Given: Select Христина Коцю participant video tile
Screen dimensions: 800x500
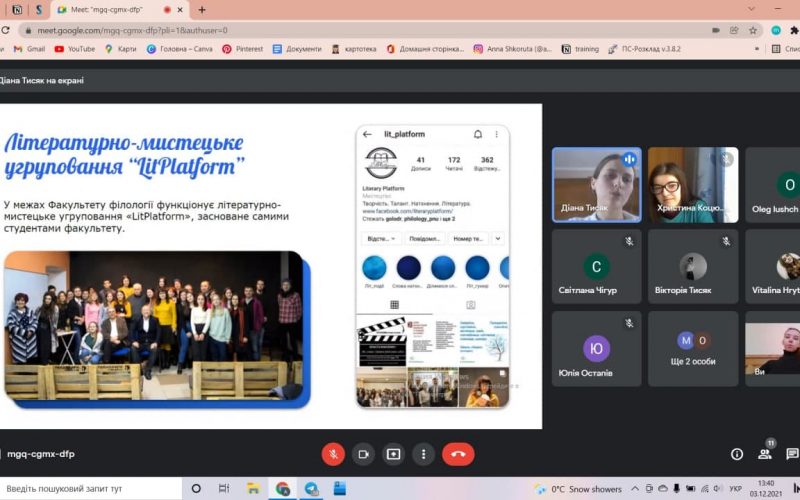Looking at the screenshot, I should [693, 185].
